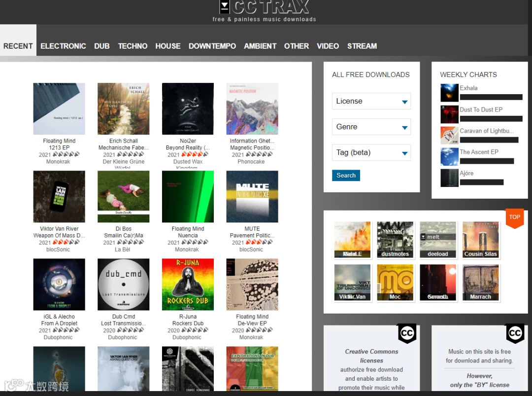The width and height of the screenshot is (532, 396).
Task: Open the Tag (beta) dropdown
Action: coord(371,152)
